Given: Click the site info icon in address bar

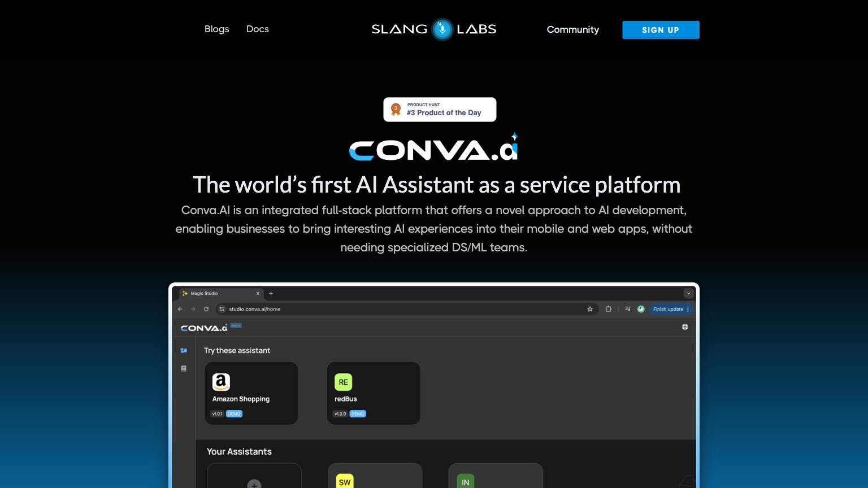Looking at the screenshot, I should coord(221,309).
